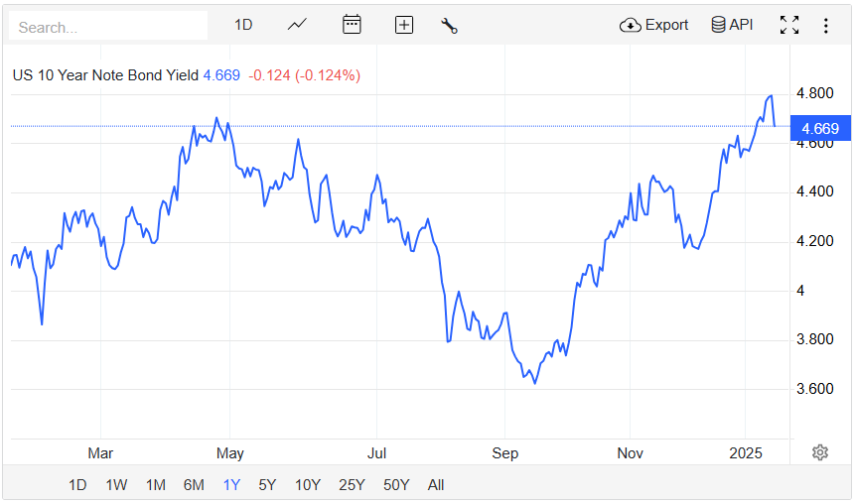Image resolution: width=855 pixels, height=504 pixels.
Task: Select the 50Y time range
Action: pyautogui.click(x=396, y=485)
